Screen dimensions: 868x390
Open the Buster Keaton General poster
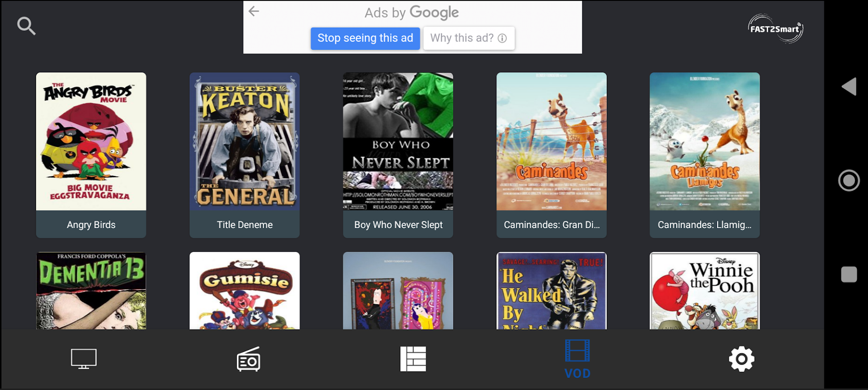pos(245,141)
